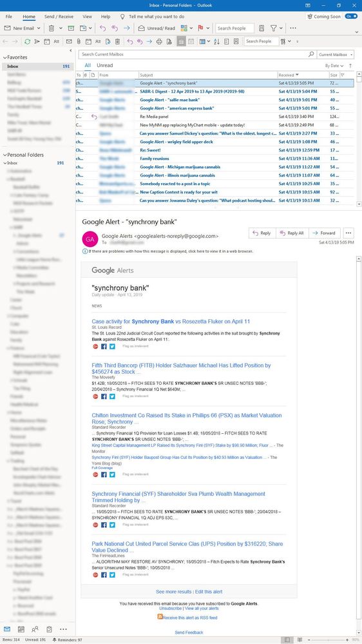Open the Delete options dropdown arrow
The height and width of the screenshot is (644, 362).
pos(61,28)
